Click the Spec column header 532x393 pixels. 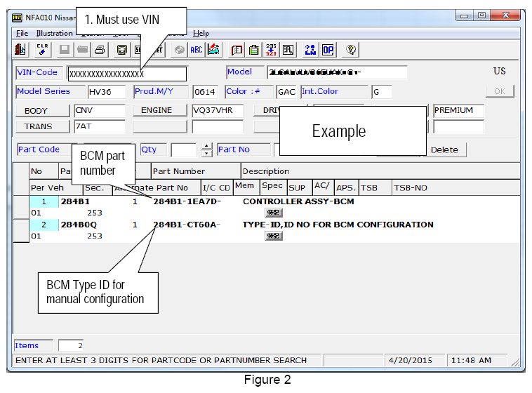click(274, 186)
